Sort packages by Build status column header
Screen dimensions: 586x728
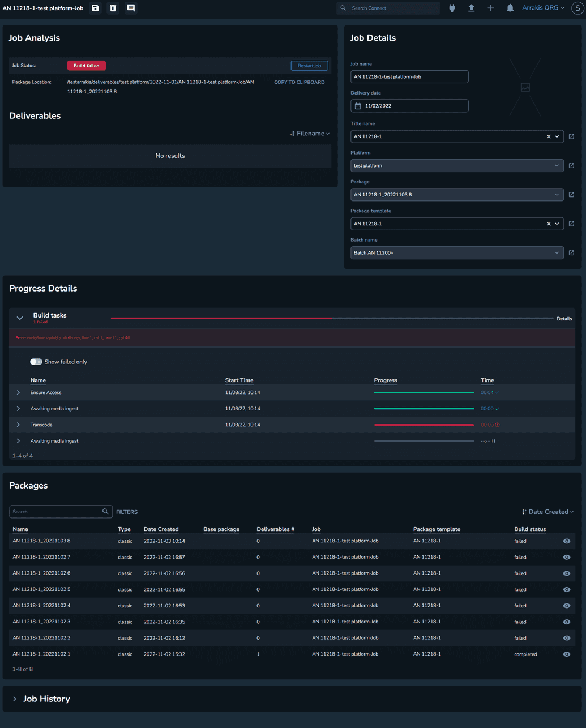530,529
